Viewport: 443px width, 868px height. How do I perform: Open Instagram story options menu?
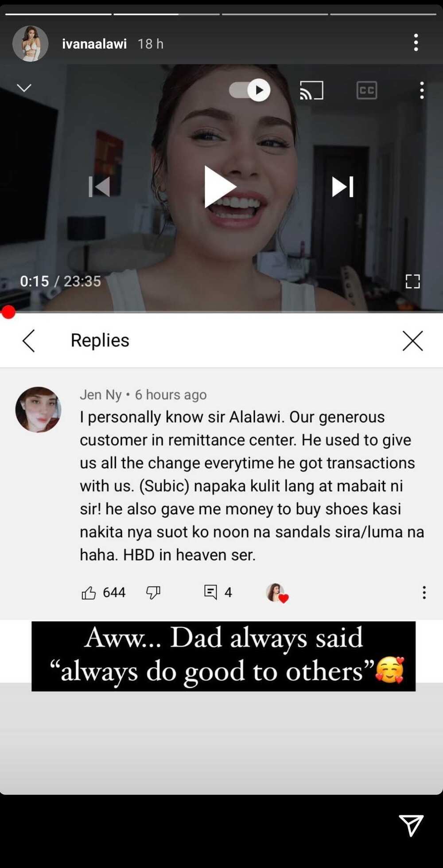(x=416, y=43)
